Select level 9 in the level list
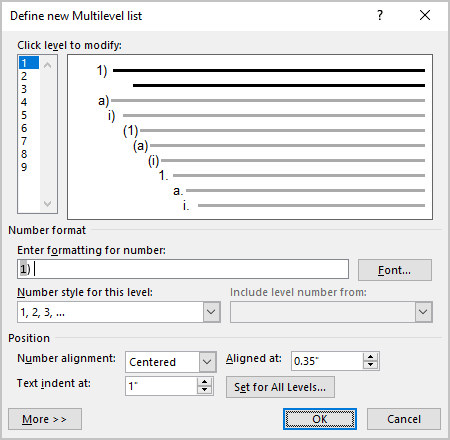 (x=29, y=167)
